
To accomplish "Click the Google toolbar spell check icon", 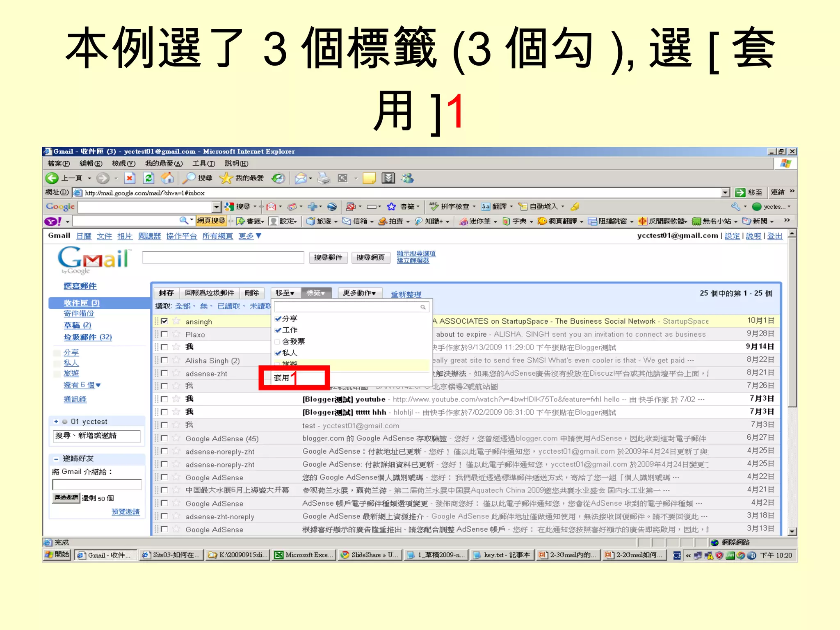I will [434, 206].
